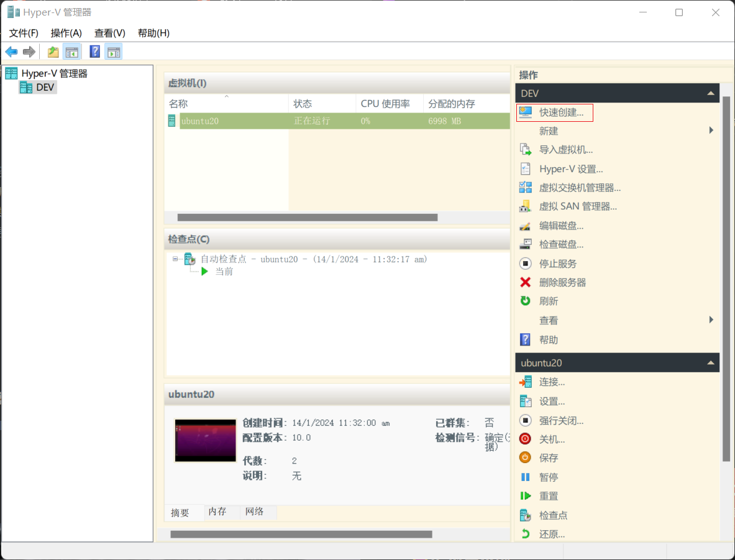Image resolution: width=735 pixels, height=560 pixels.
Task: Click the 强行关闭 stop icon
Action: (526, 421)
